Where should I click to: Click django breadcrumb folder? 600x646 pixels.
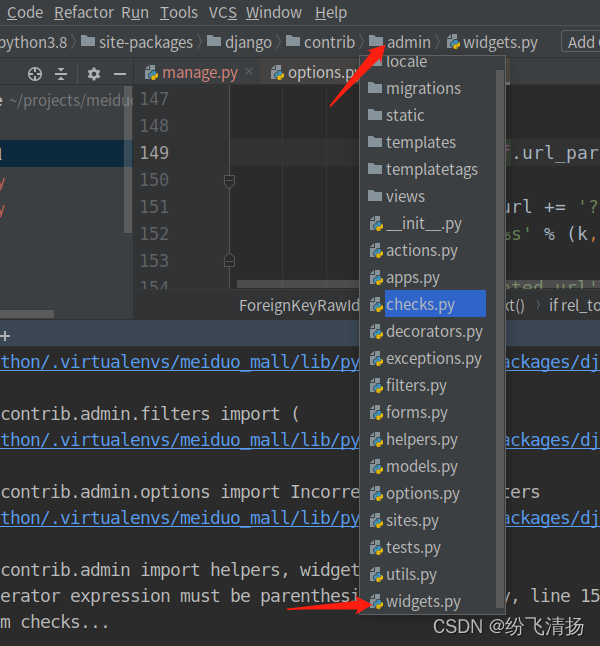[x=239, y=42]
